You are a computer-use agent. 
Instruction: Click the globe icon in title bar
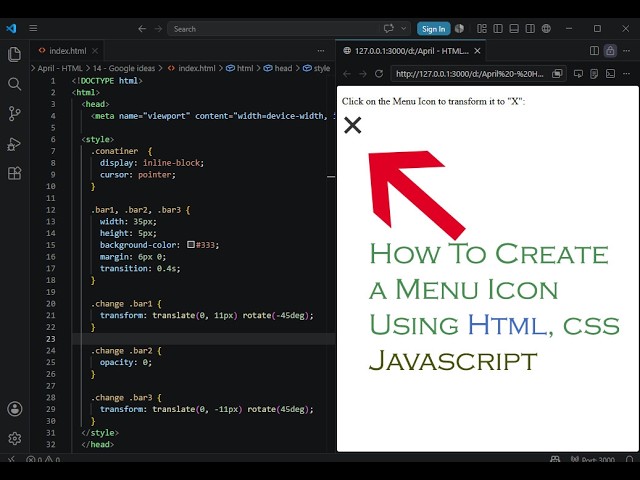click(x=546, y=29)
